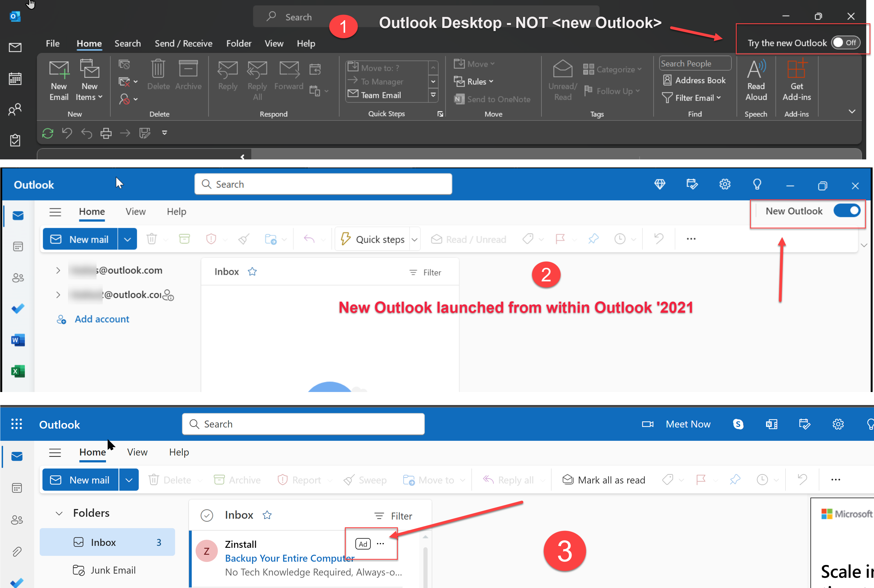Screen dimensions: 874x588
Task: Click Meet Now in Outlook web header
Action: tap(676, 424)
